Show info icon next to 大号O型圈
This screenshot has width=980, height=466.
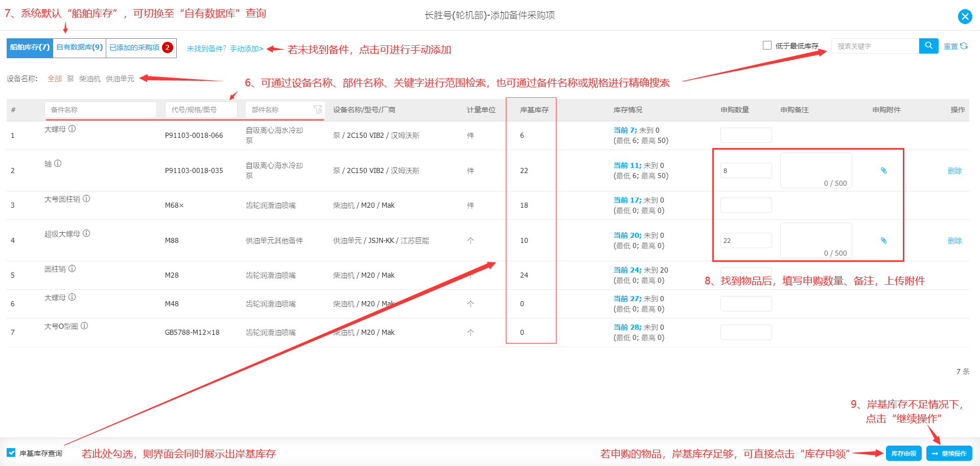[x=84, y=326]
